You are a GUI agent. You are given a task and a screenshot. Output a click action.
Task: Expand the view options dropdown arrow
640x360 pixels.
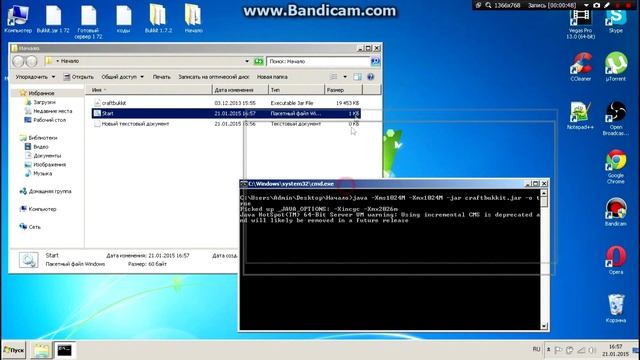pyautogui.click(x=345, y=77)
